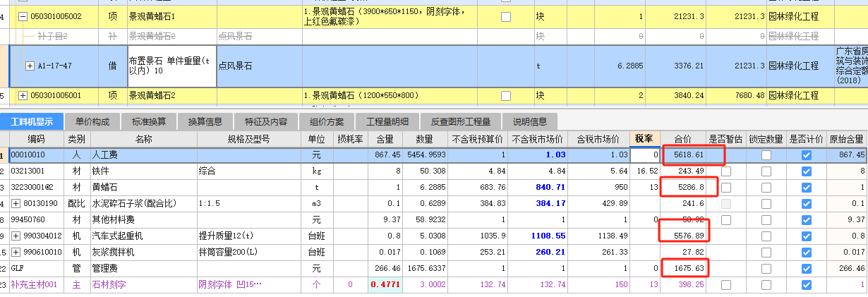The height and width of the screenshot is (297, 868).
Task: Toggle 是否暂估 for the 黄蜡石 row
Action: pyautogui.click(x=725, y=187)
